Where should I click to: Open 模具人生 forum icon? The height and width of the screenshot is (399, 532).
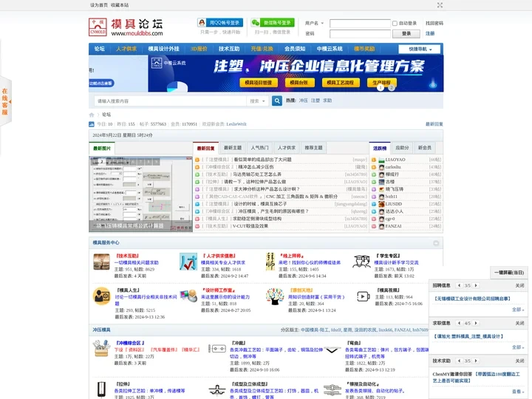[101, 296]
